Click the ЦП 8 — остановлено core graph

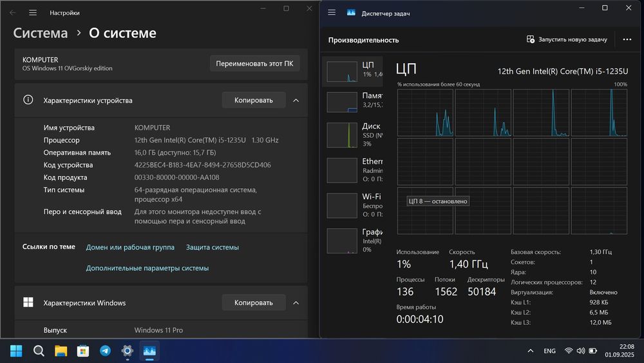pyautogui.click(x=425, y=210)
